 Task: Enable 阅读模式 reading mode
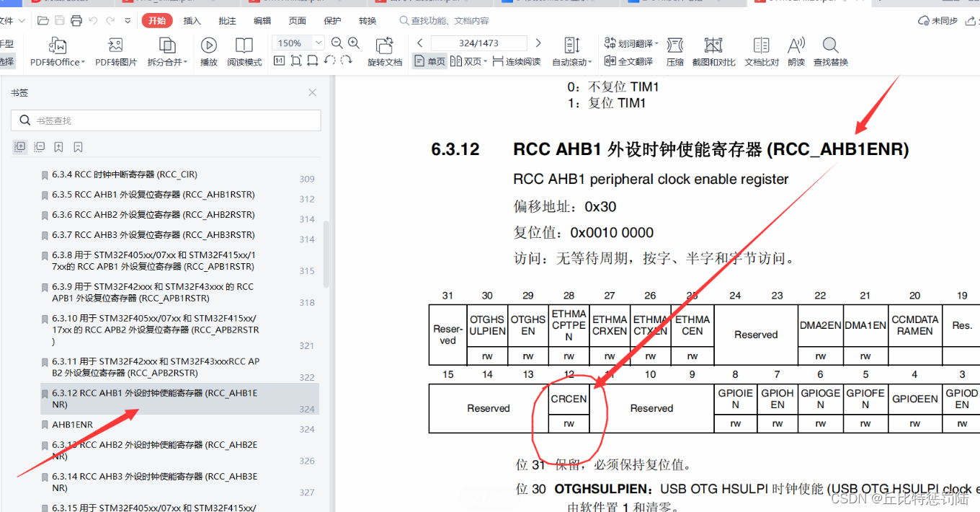click(x=244, y=52)
